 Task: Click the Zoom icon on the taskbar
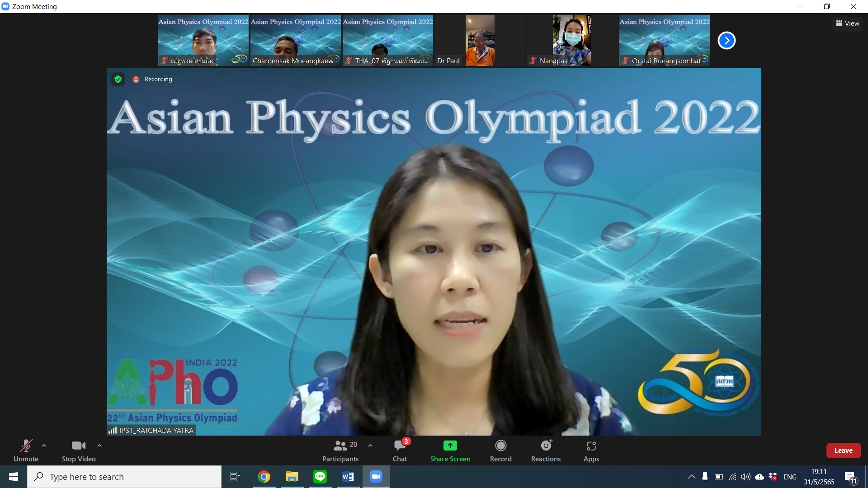tap(376, 477)
